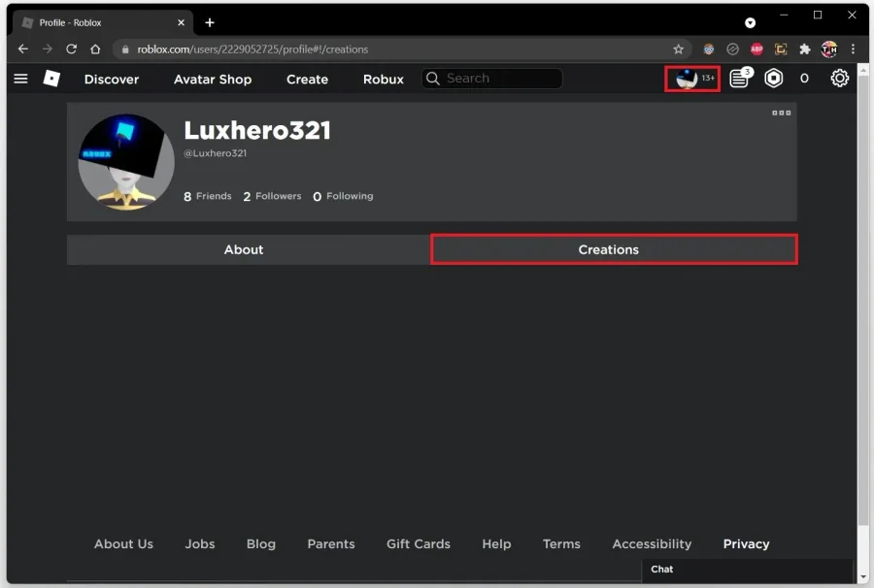Viewport: 874px width, 588px height.
Task: Open the browser extensions puzzle icon
Action: click(x=804, y=49)
